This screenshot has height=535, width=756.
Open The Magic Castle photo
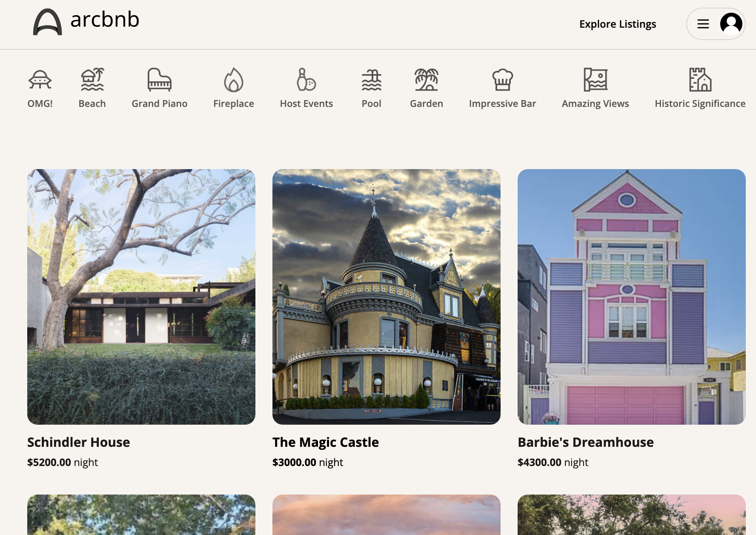point(387,297)
